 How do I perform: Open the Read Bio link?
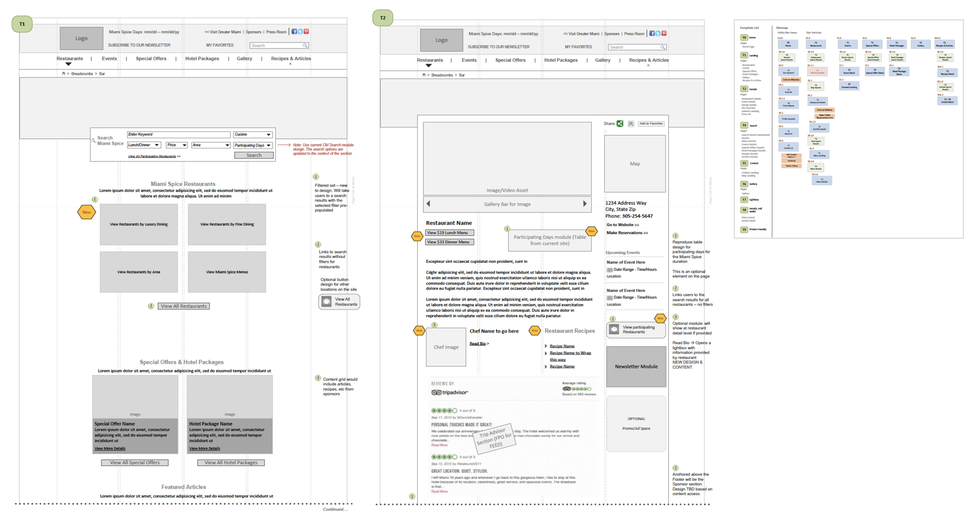477,344
